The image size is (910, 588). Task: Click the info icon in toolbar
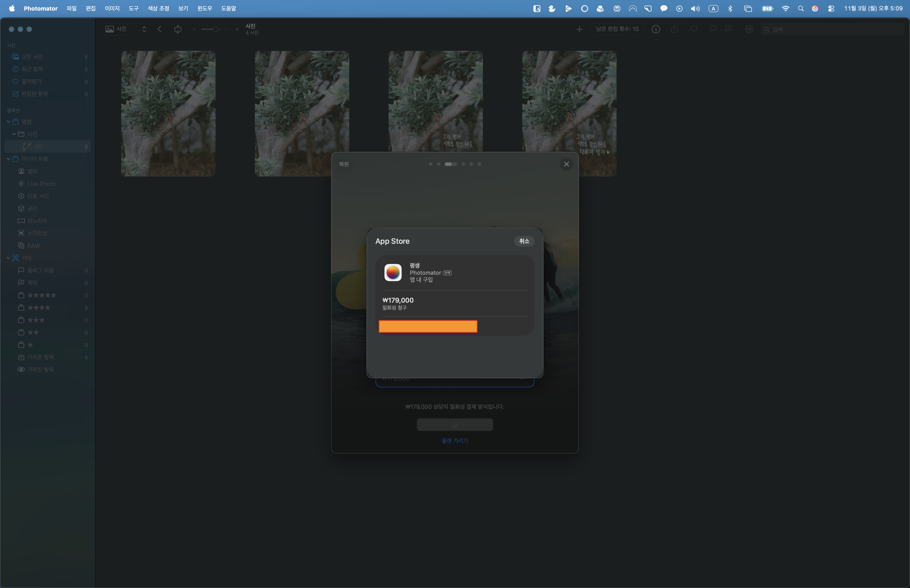[x=655, y=29]
